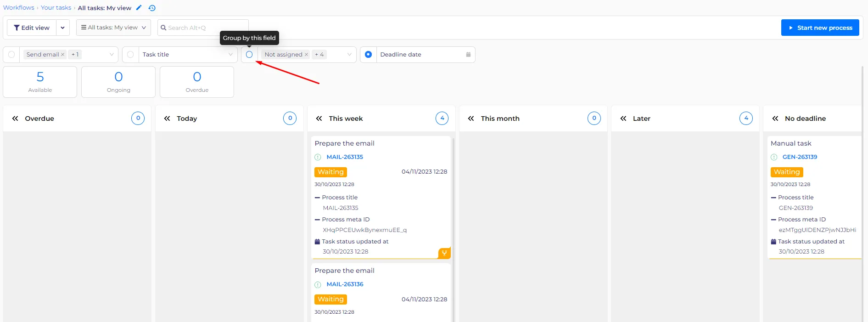Collapse Process meta ID on GEN-263139 card
Viewport: 868px width, 322px height.
773,220
